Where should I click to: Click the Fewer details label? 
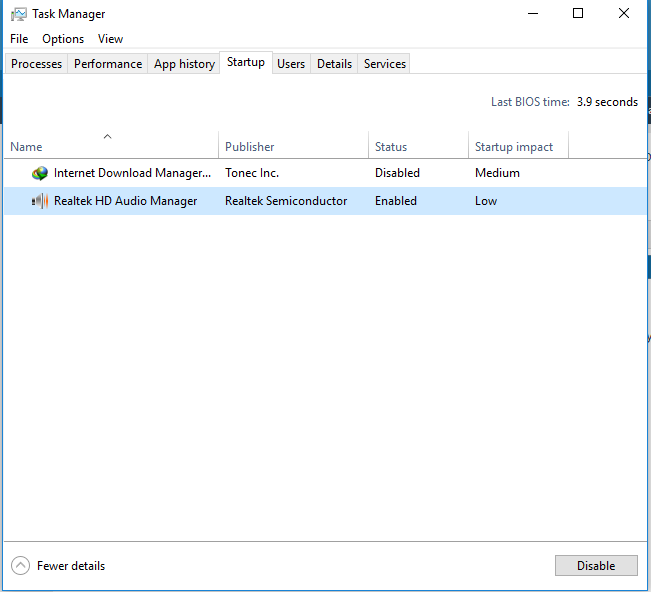pyautogui.click(x=71, y=566)
